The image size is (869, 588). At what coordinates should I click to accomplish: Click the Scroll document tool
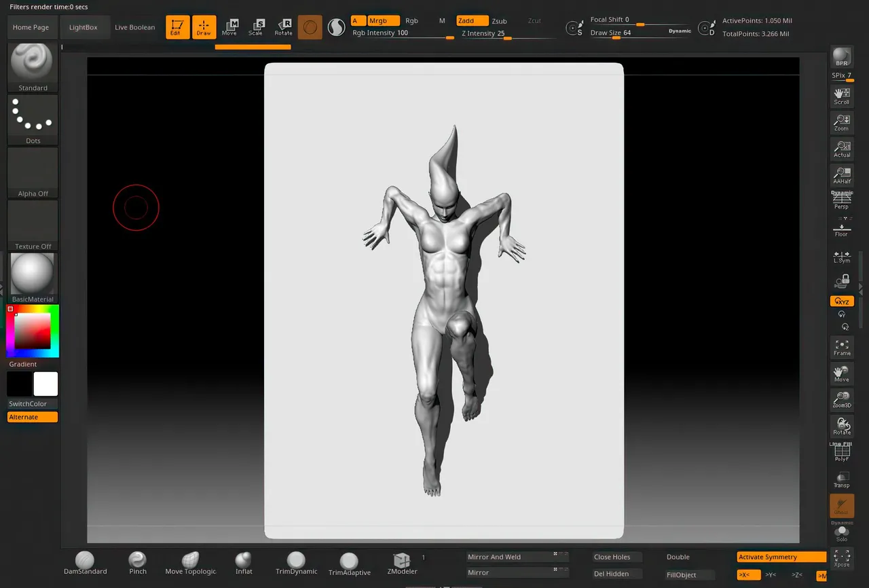click(842, 96)
